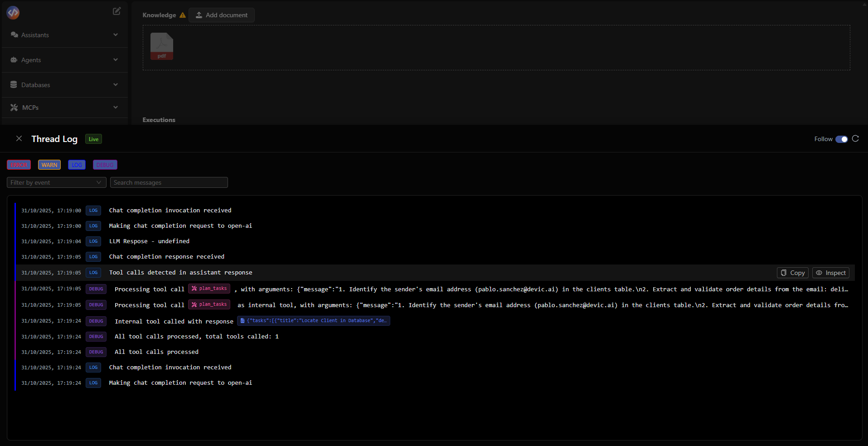Screen dimensions: 868x446
Task: Click DEBUG badge on 'All tool calls processed' row
Action: [x=96, y=352]
